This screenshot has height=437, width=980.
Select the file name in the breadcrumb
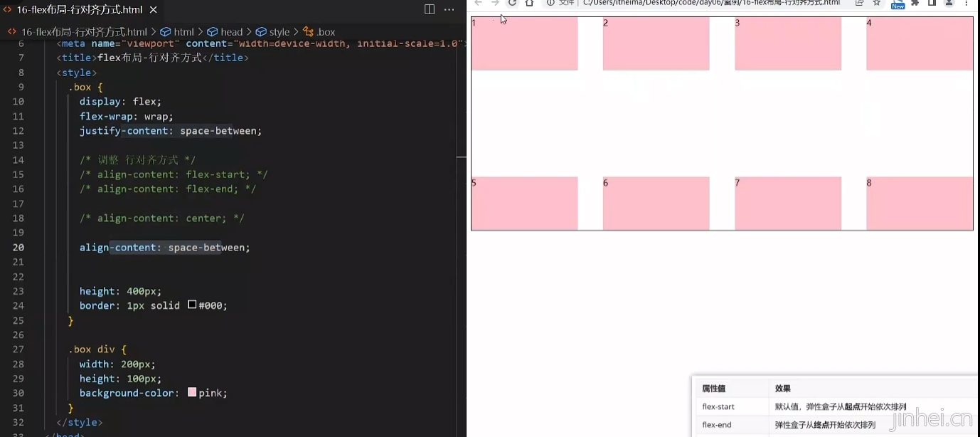coord(84,32)
